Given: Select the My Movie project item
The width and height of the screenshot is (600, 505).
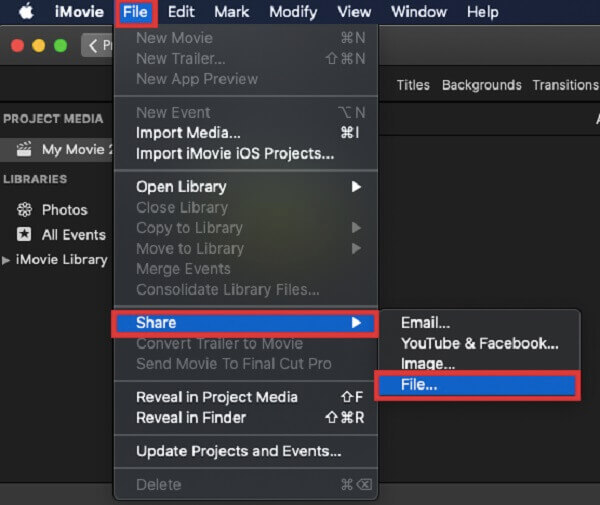Looking at the screenshot, I should coord(57,150).
